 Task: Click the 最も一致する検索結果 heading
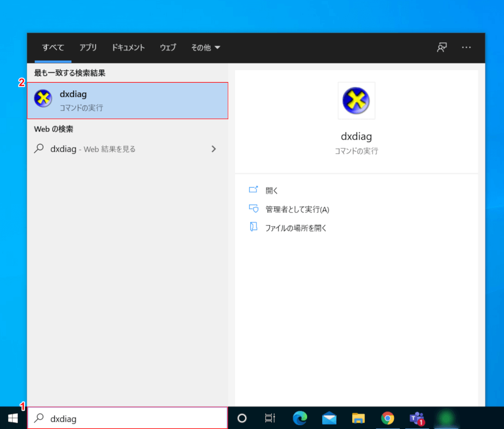coord(70,73)
